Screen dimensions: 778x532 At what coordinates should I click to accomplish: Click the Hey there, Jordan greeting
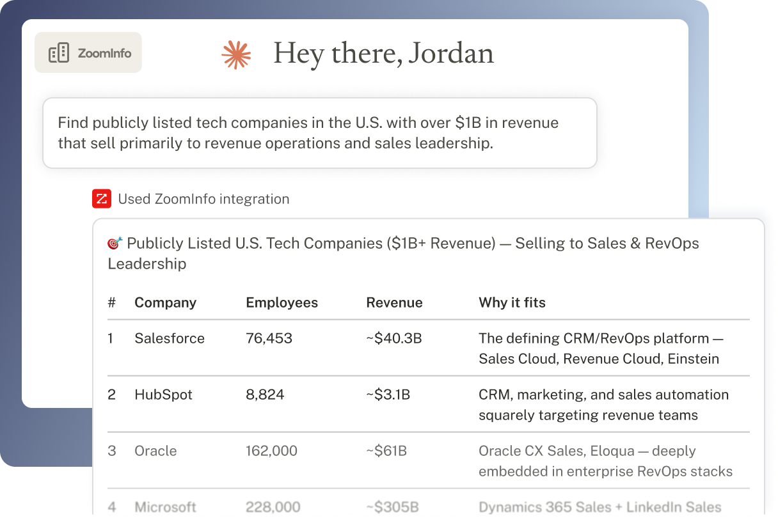384,53
